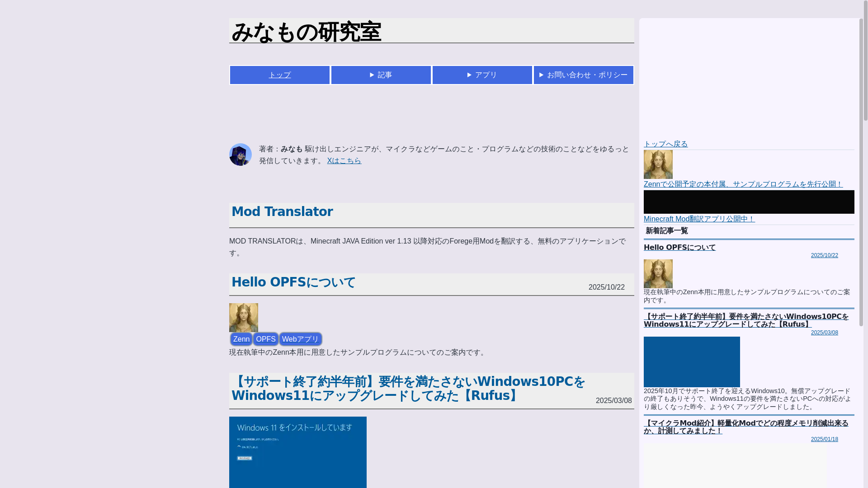Open the Xはこちら link

[344, 161]
